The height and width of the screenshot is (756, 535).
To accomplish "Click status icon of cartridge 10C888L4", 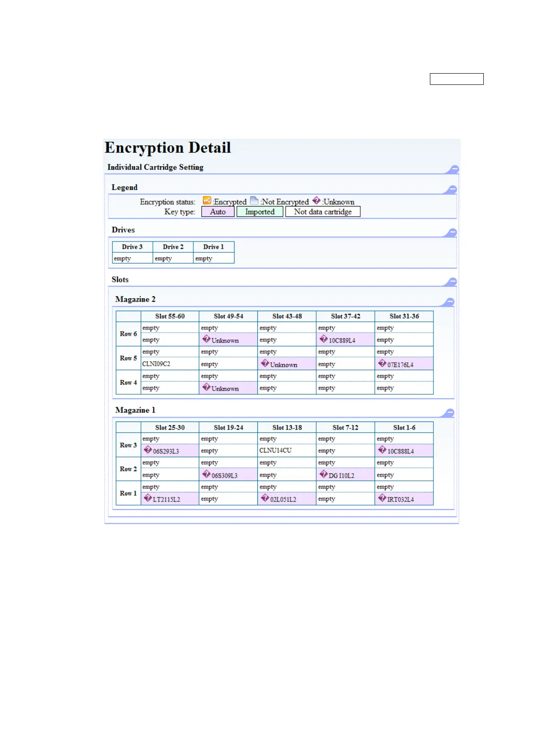I will click(382, 450).
